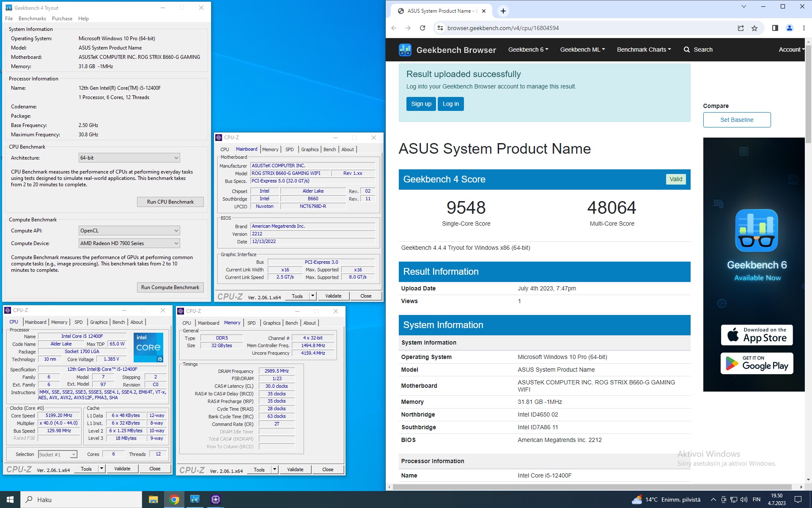The width and height of the screenshot is (812, 508).
Task: Open Architecture 64-bit dropdown
Action: click(129, 158)
